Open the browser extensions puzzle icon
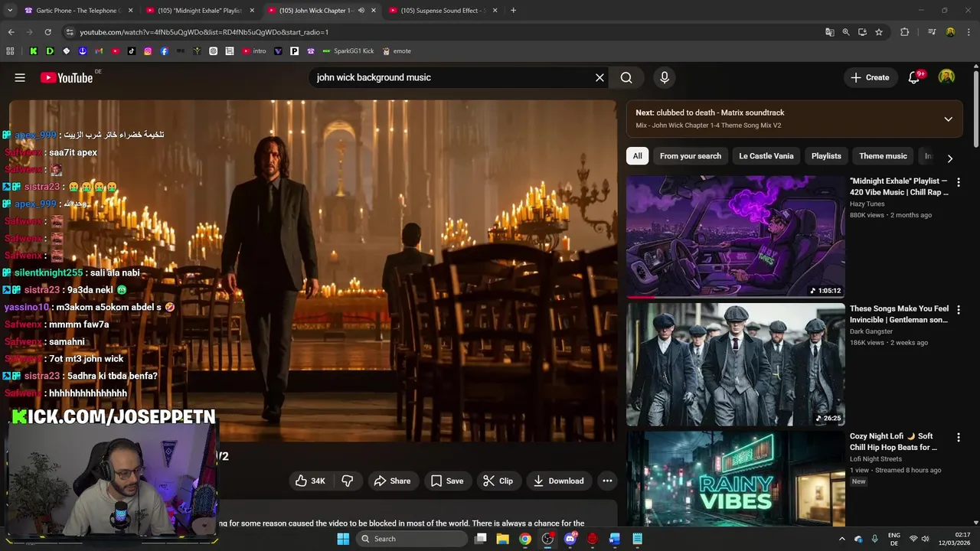Screen dimensions: 980x551 pyautogui.click(x=905, y=32)
